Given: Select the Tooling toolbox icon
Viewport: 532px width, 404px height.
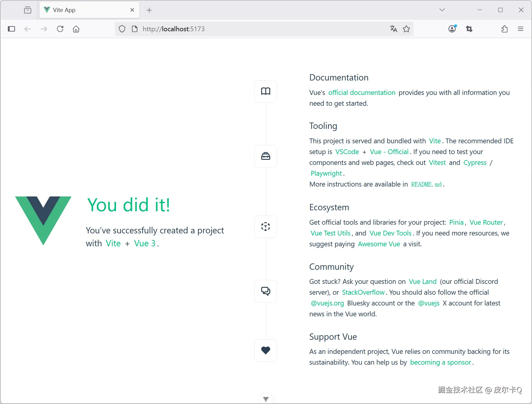Looking at the screenshot, I should [x=265, y=156].
